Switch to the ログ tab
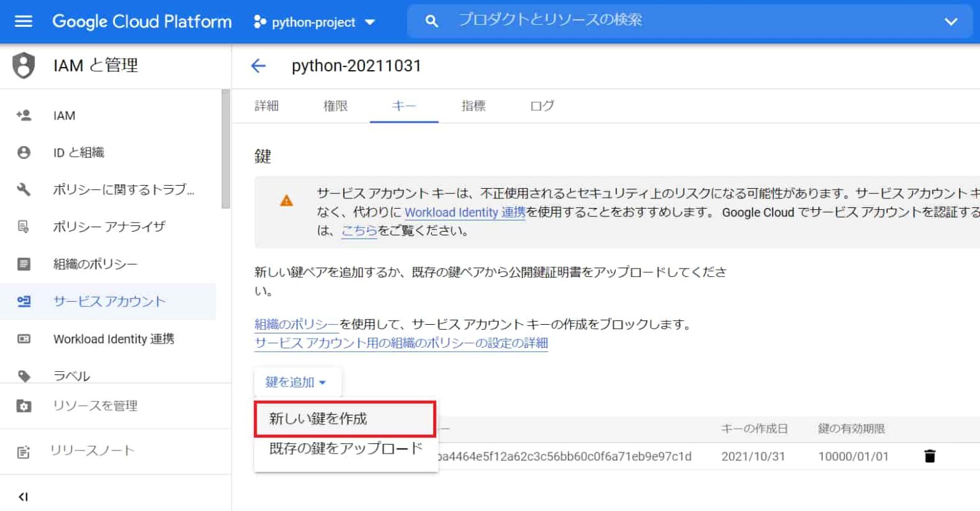Screen dimensions: 980x511 click(542, 106)
